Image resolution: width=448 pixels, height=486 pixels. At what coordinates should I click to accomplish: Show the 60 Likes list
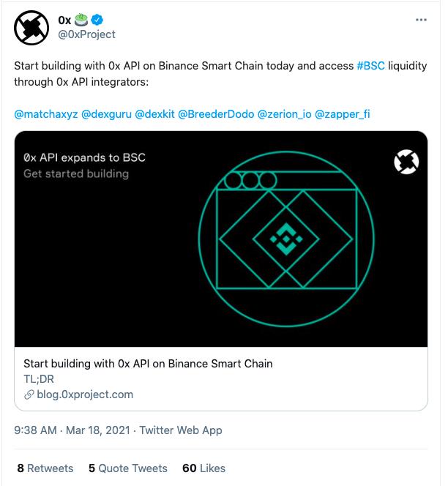[x=204, y=468]
